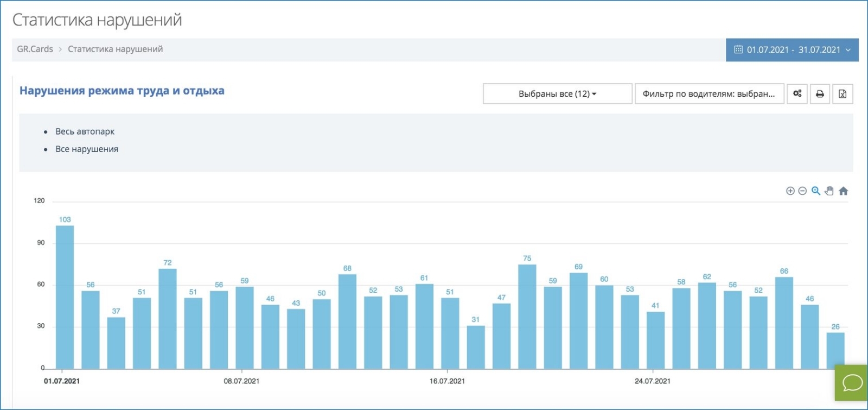
Task: Click the bar labeled 61
Action: tap(424, 326)
